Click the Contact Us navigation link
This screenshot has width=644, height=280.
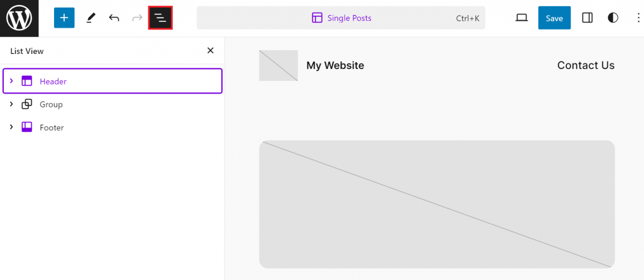point(586,65)
